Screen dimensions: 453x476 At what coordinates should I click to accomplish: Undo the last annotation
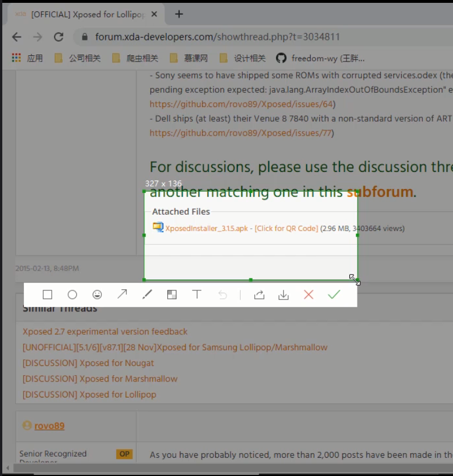(223, 294)
